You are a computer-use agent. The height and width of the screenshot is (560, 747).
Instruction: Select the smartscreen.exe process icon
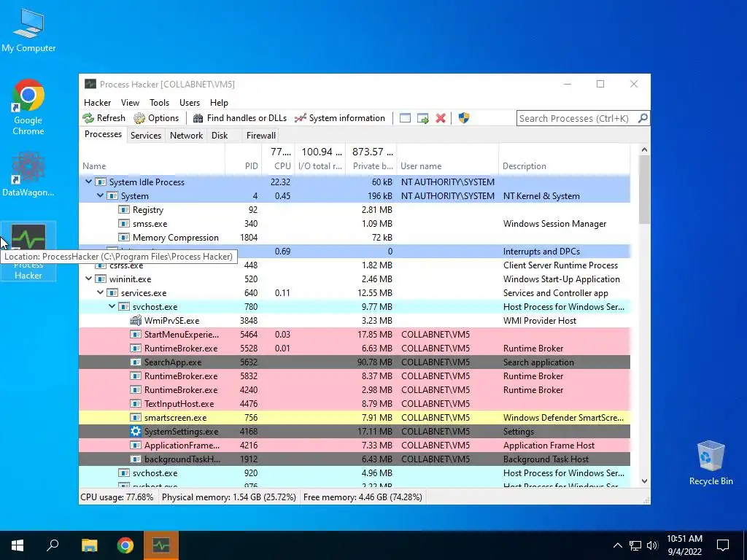coord(136,418)
